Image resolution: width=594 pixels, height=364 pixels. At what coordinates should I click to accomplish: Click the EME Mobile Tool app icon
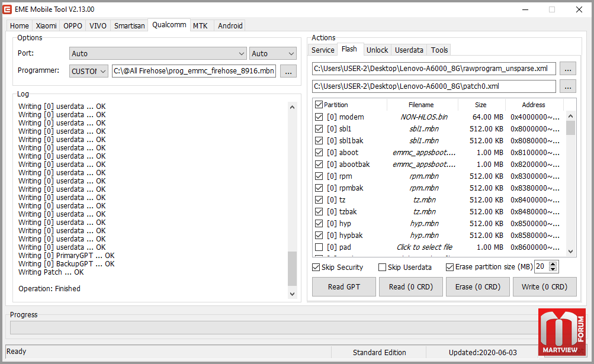[x=7, y=9]
